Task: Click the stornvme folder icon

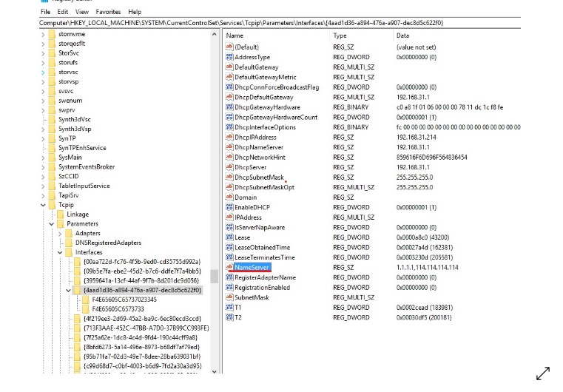Action: [x=52, y=34]
